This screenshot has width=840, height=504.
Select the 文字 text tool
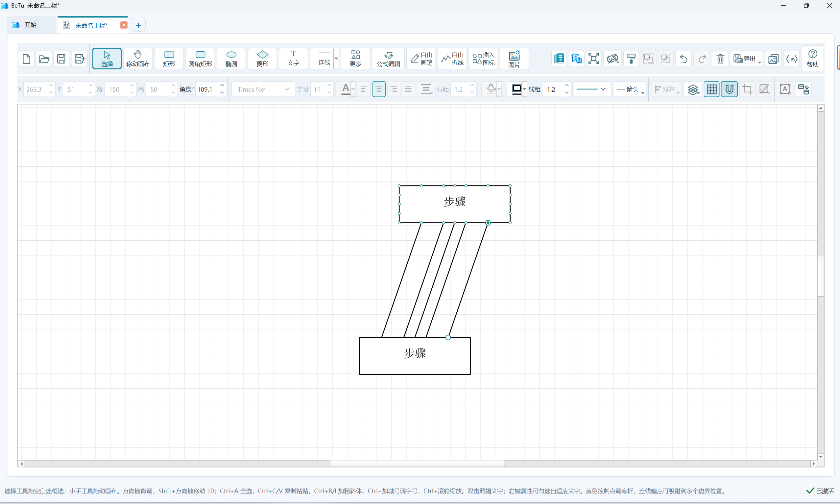point(293,59)
